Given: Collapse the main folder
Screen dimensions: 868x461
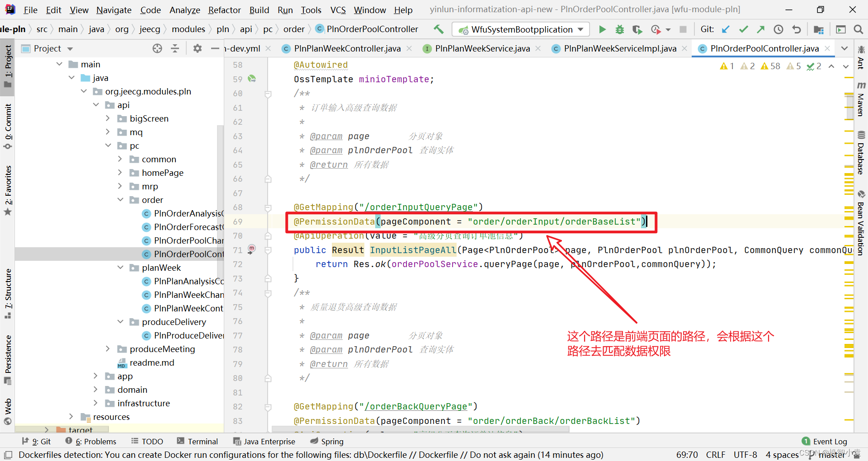Looking at the screenshot, I should 59,64.
